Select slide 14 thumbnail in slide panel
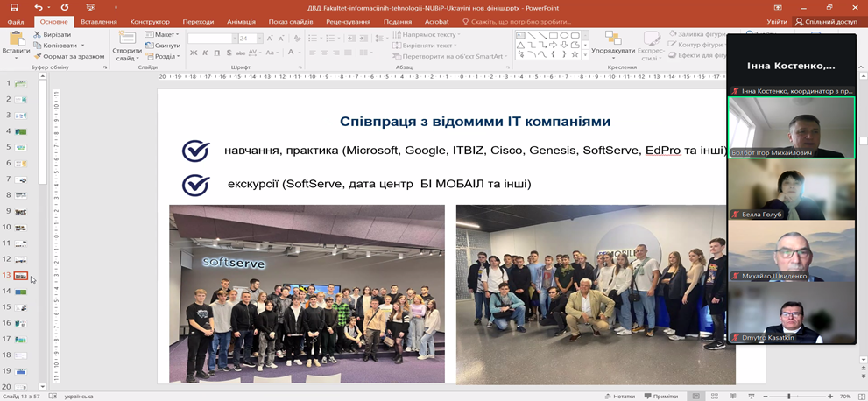 (x=20, y=291)
